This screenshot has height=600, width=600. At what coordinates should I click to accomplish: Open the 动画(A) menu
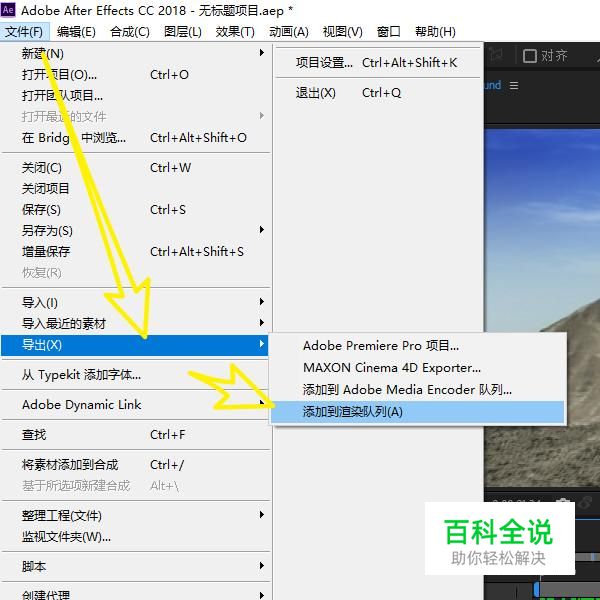tap(289, 32)
